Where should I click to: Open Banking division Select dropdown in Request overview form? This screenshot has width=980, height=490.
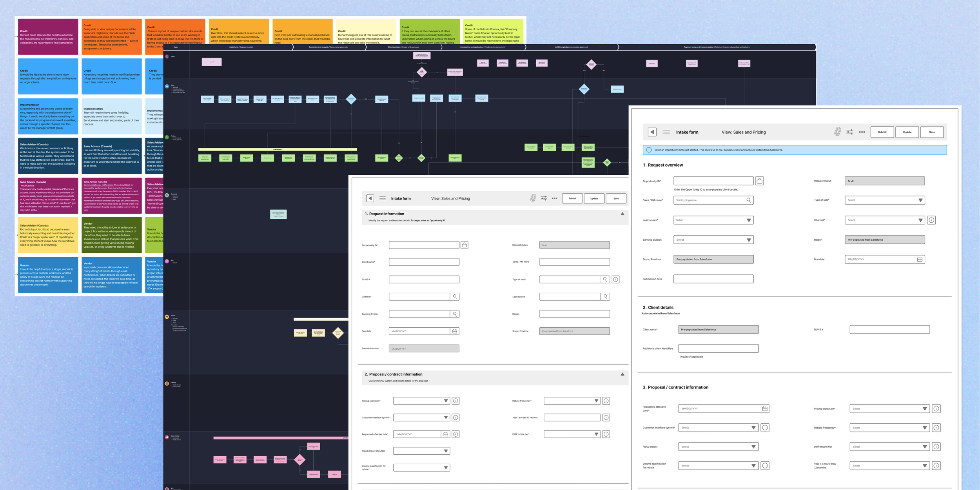tap(713, 240)
